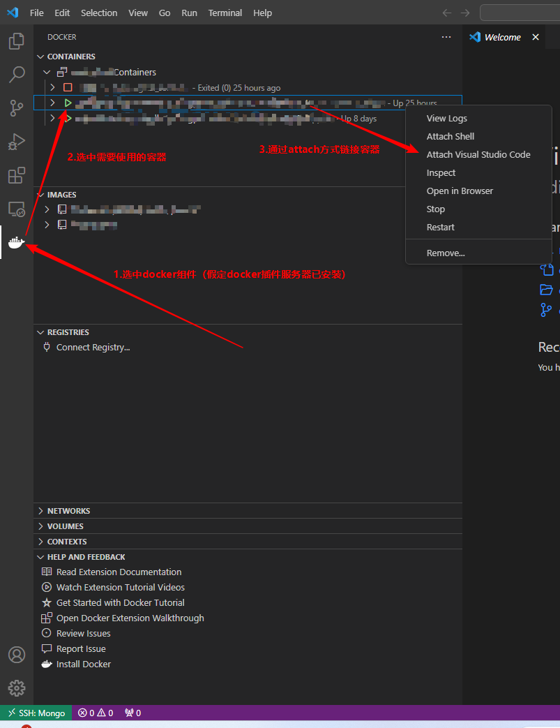Image resolution: width=560 pixels, height=728 pixels.
Task: Expand the second image entry in IMAGES
Action: pos(47,225)
